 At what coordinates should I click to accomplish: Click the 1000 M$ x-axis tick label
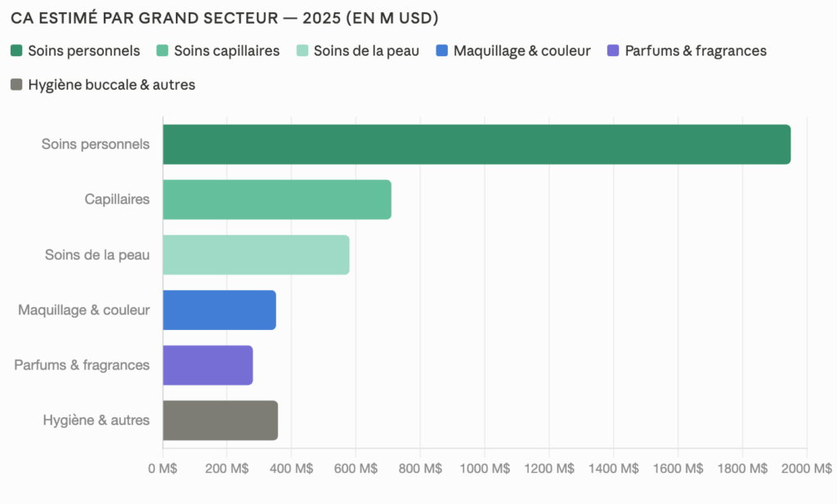484,469
